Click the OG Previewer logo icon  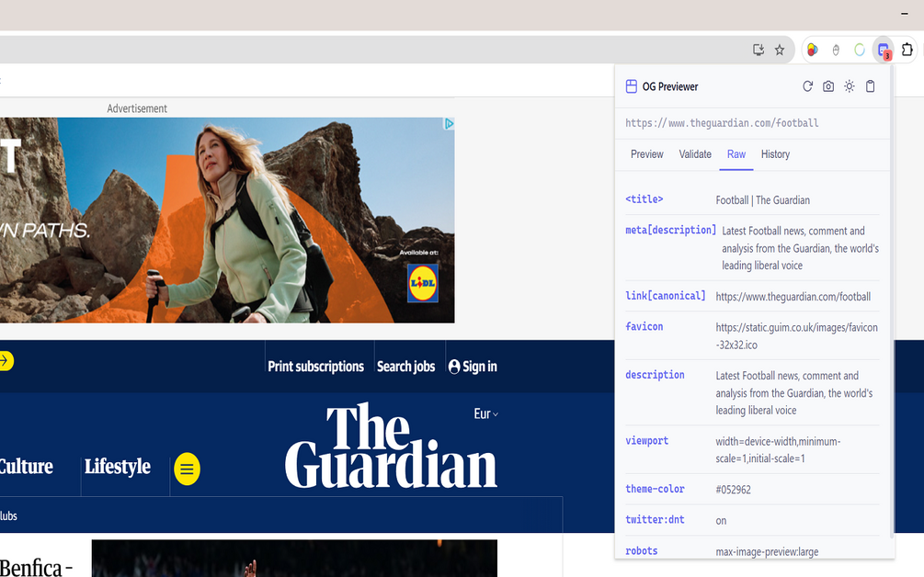tap(631, 86)
